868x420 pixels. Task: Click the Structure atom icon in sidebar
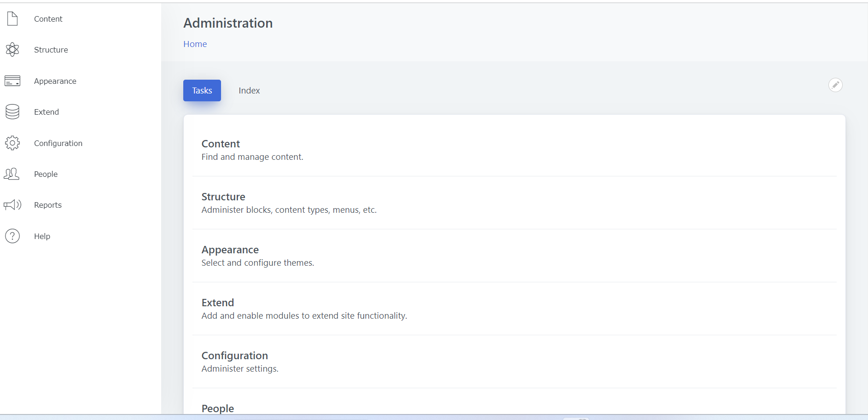tap(12, 49)
